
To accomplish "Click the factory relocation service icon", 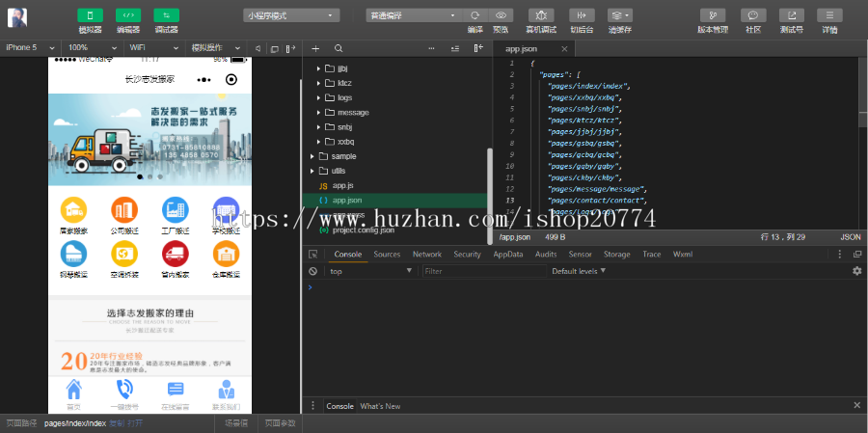I will click(176, 210).
